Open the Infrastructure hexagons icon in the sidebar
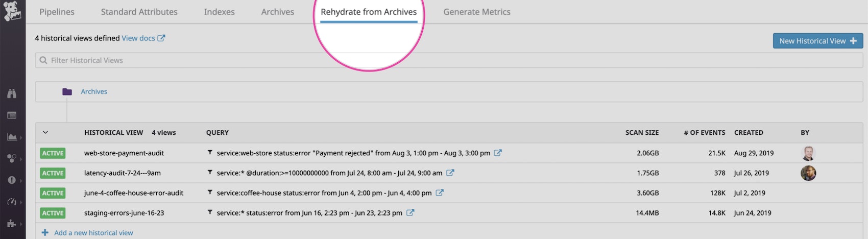Screen dimensions: 868x239 coord(12,158)
